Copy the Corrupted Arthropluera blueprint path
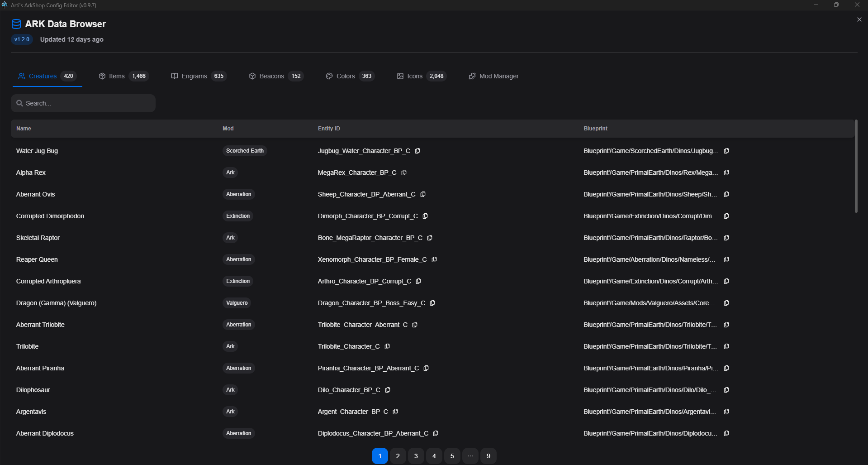 726,281
